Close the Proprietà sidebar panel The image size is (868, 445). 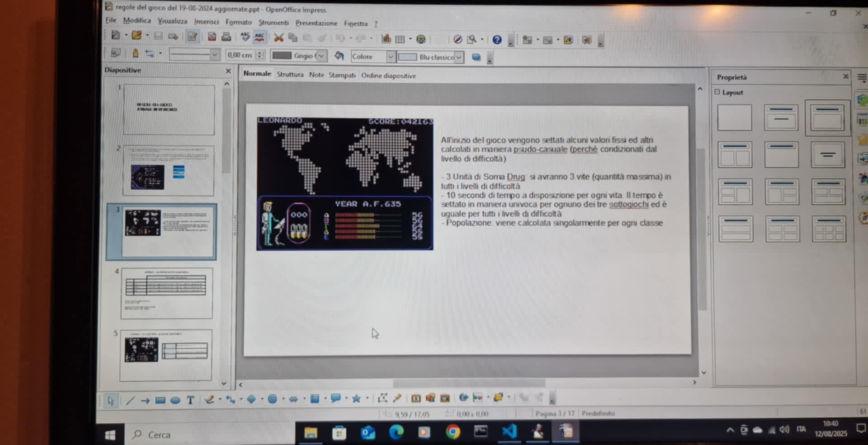coord(845,76)
